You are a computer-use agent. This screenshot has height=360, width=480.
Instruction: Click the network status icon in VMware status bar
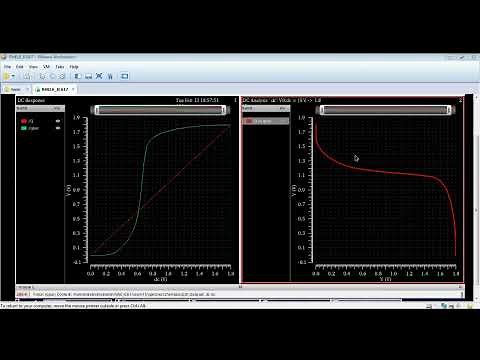444,306
